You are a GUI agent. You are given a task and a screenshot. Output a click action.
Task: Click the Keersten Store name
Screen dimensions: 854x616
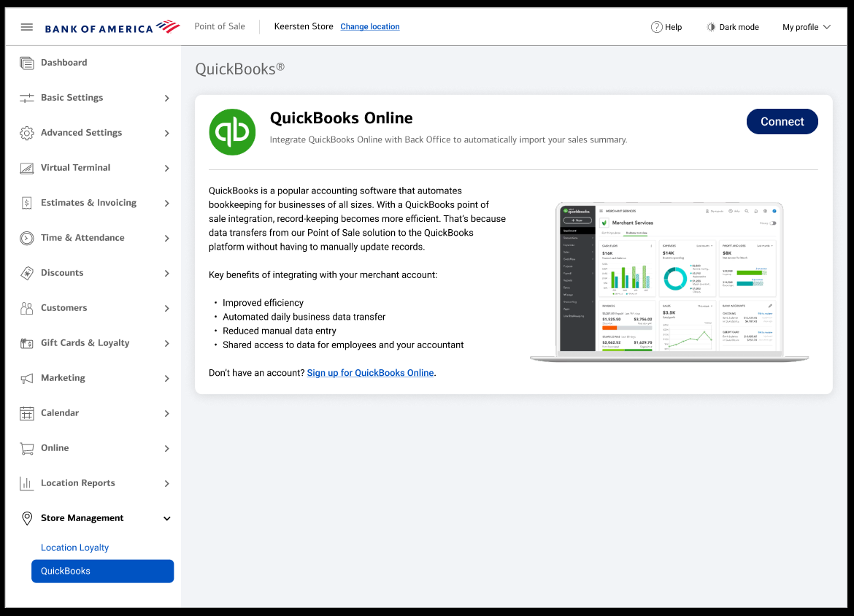click(x=304, y=26)
